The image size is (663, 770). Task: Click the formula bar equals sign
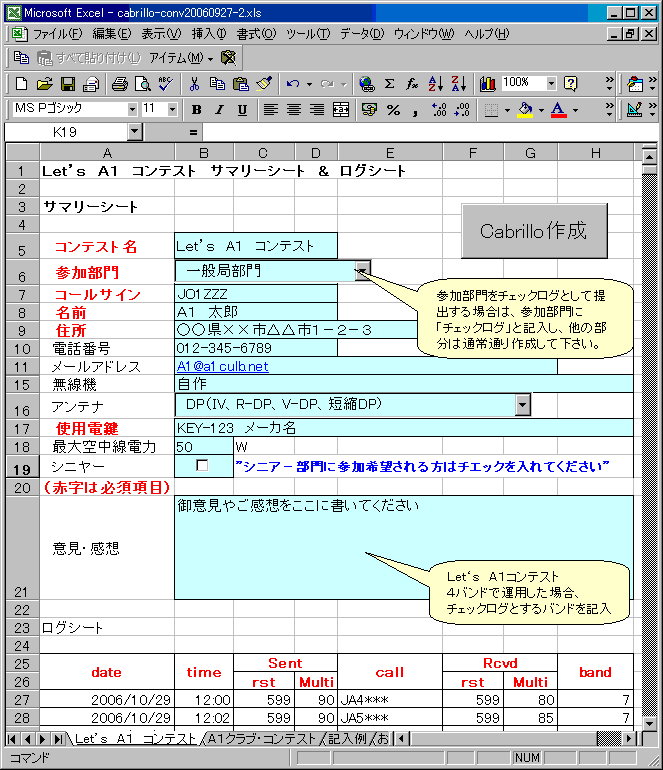[x=193, y=132]
